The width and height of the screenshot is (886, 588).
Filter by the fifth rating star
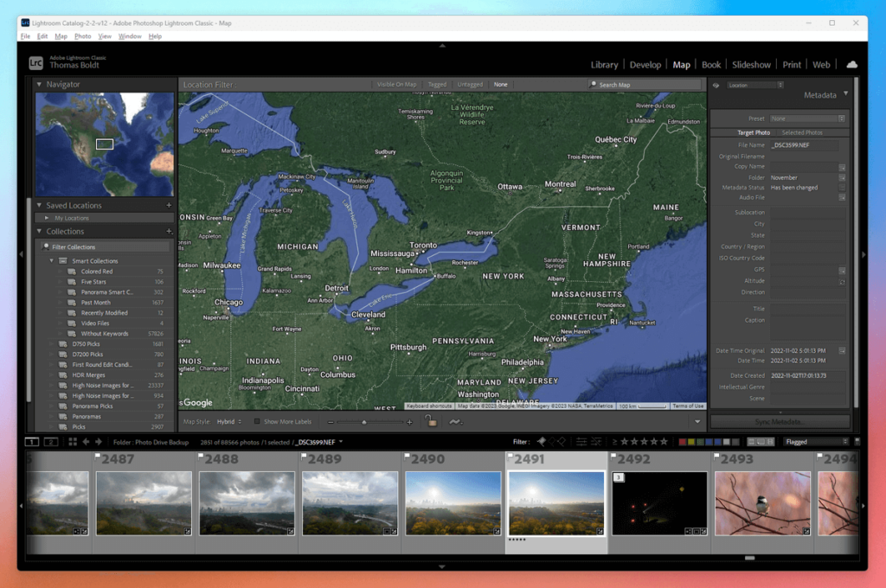pos(664,442)
